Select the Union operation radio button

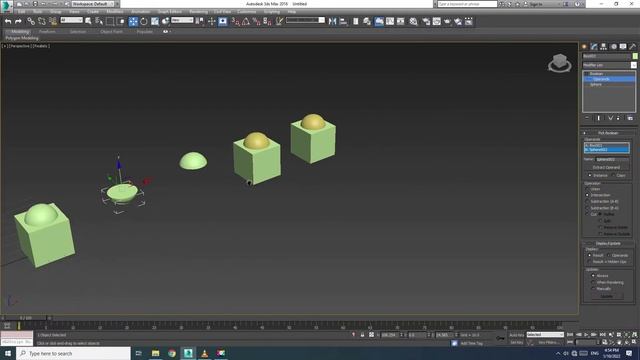click(588, 189)
